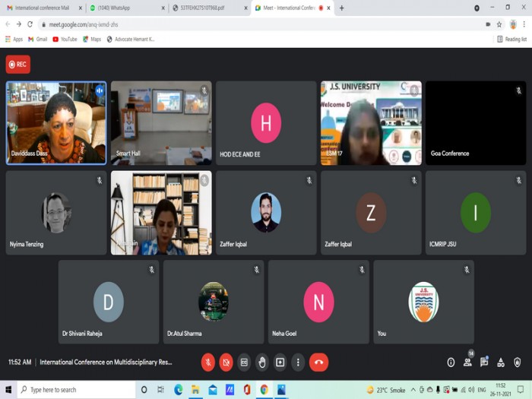
Task: Raise hand using the hand icon
Action: pos(262,363)
